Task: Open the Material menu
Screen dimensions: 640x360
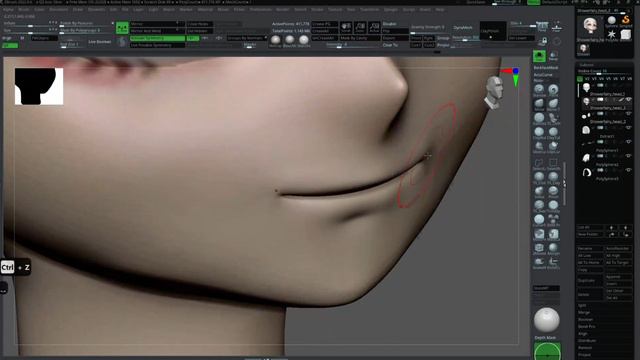Action: point(205,9)
